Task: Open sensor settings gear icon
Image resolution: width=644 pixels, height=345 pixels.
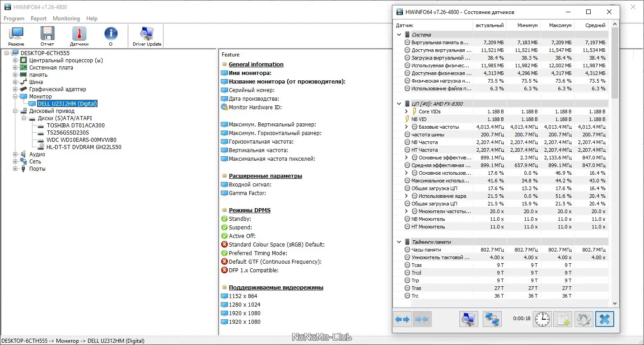Action: (583, 319)
